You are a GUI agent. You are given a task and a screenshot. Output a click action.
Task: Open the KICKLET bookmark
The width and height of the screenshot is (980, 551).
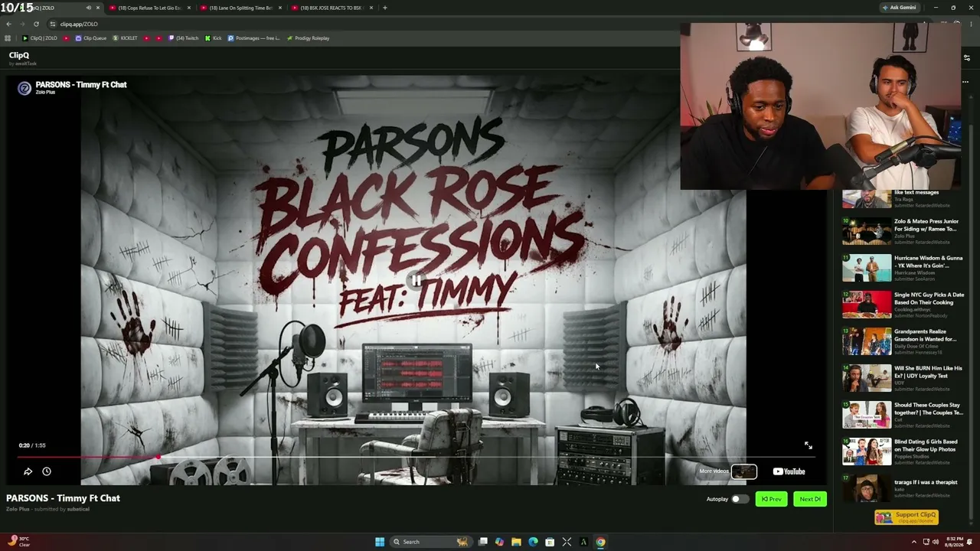(x=125, y=38)
